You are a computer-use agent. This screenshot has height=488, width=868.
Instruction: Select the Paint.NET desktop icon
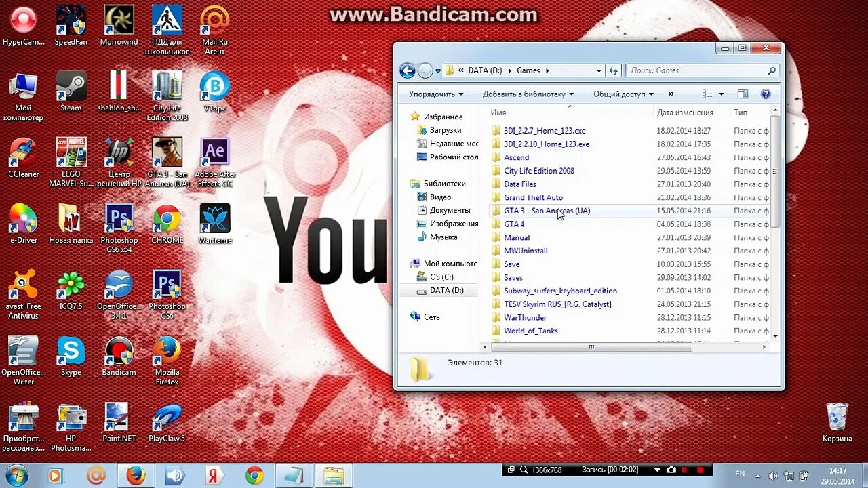click(119, 422)
